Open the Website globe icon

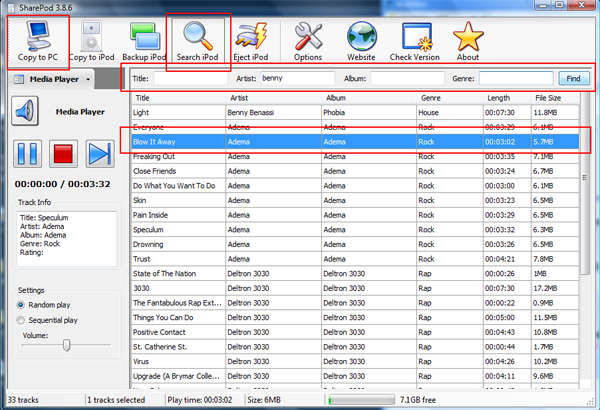(361, 41)
